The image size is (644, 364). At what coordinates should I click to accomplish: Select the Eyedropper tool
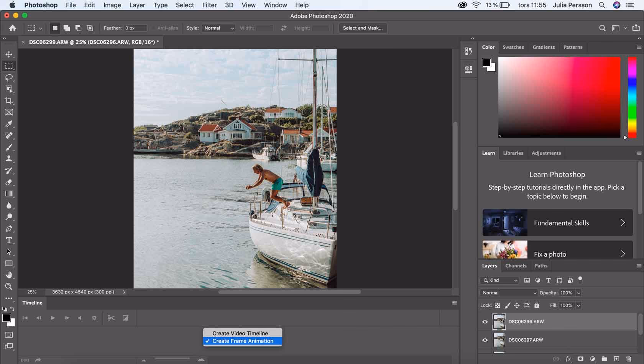coord(9,124)
